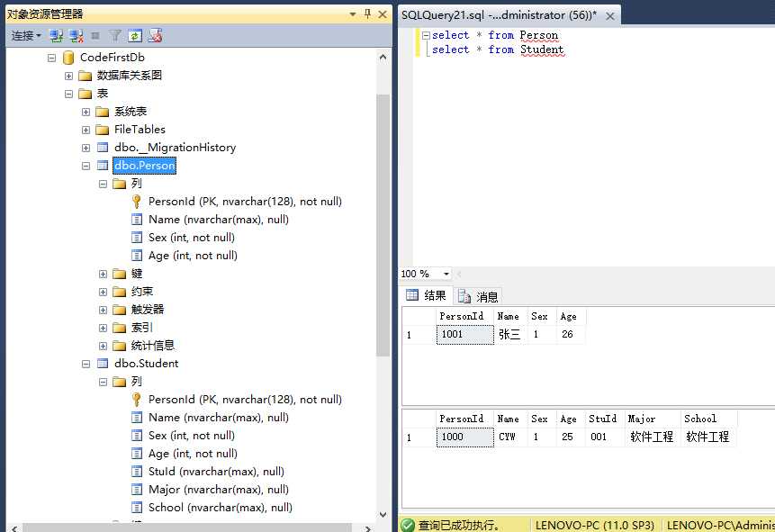775x532 pixels.
Task: Click the key icon of PersonId under dbo.Student
Action: tap(137, 400)
